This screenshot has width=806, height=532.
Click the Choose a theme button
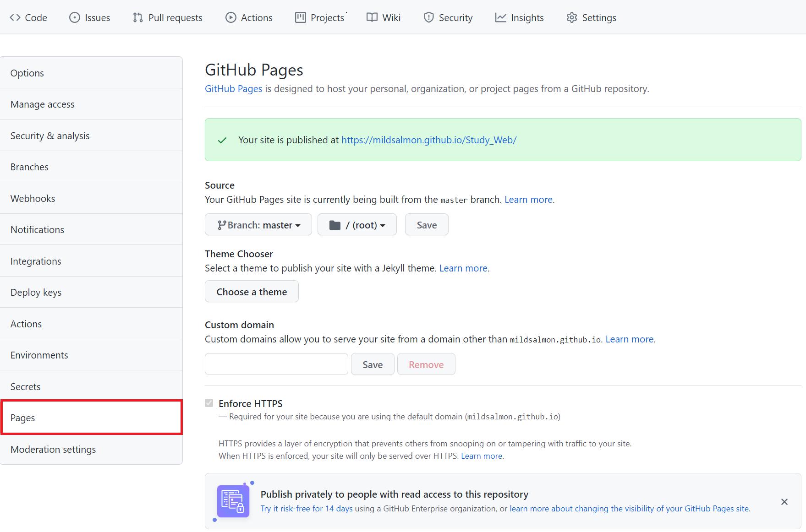[x=252, y=292]
